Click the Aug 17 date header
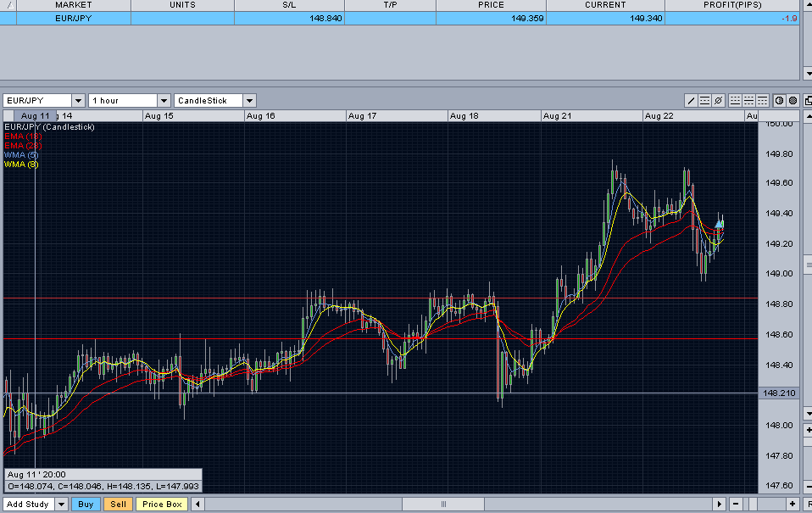812x513 pixels. 362,116
